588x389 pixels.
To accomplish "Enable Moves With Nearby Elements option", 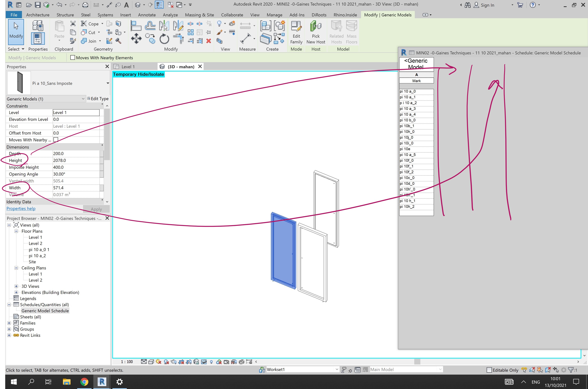I will [x=72, y=58].
